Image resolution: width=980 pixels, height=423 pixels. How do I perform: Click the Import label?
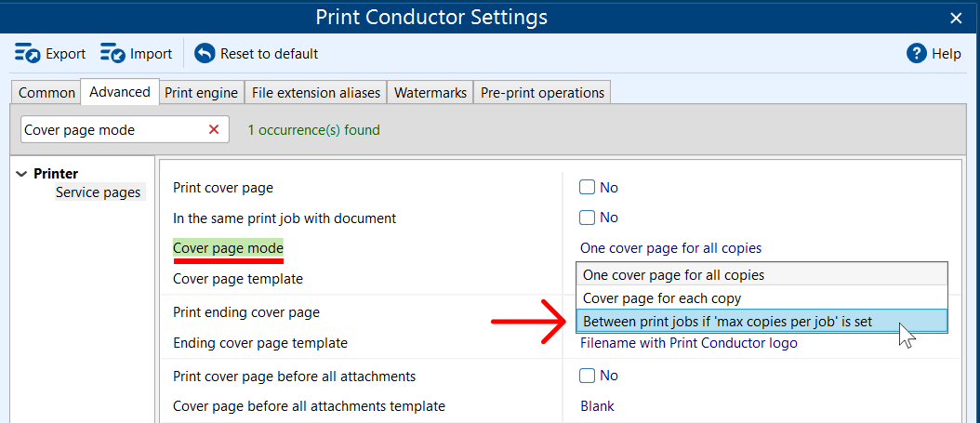151,54
